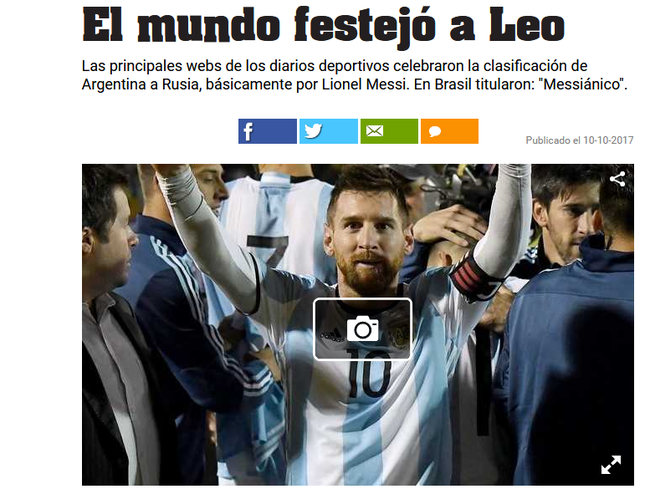Send the article by email envelope button
Image resolution: width=650 pixels, height=489 pixels.
pyautogui.click(x=389, y=131)
